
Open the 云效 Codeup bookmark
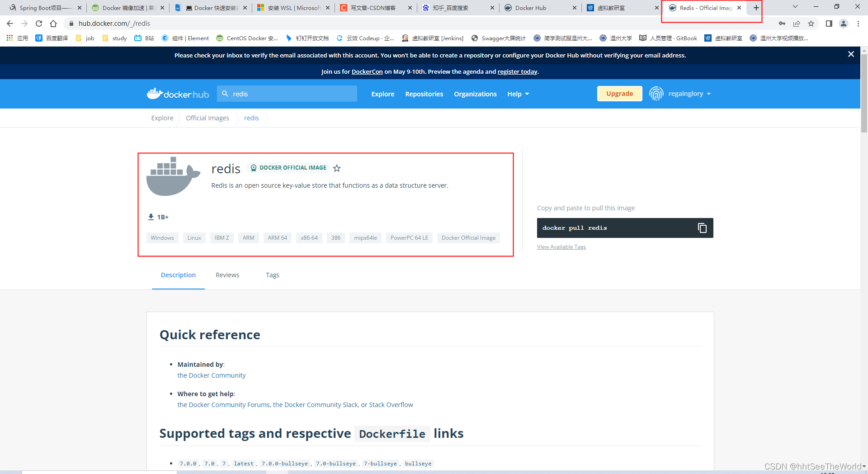click(x=365, y=38)
